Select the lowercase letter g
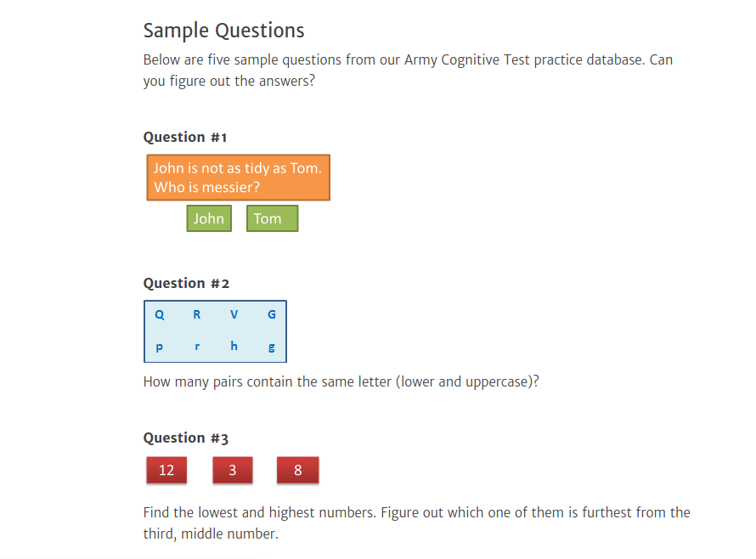The image size is (756, 559). pyautogui.click(x=272, y=347)
